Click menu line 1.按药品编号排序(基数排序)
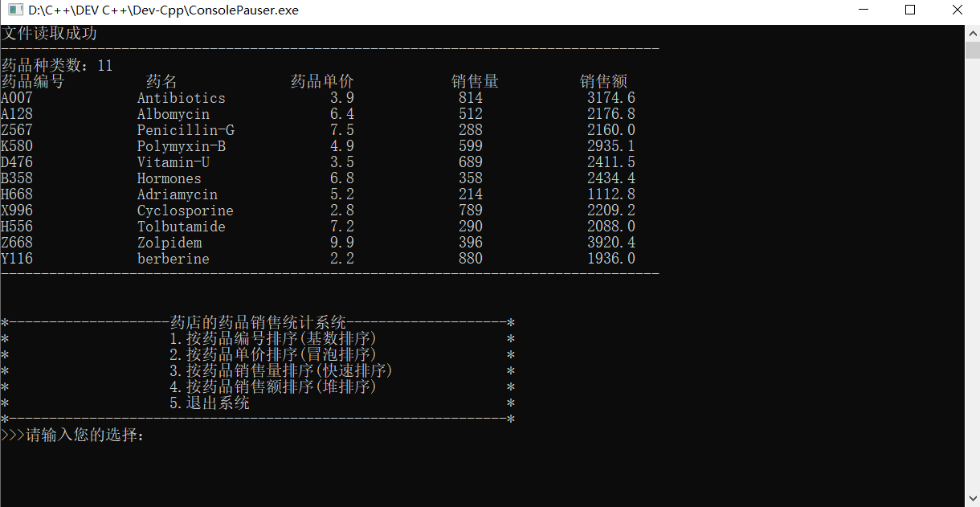 point(274,339)
